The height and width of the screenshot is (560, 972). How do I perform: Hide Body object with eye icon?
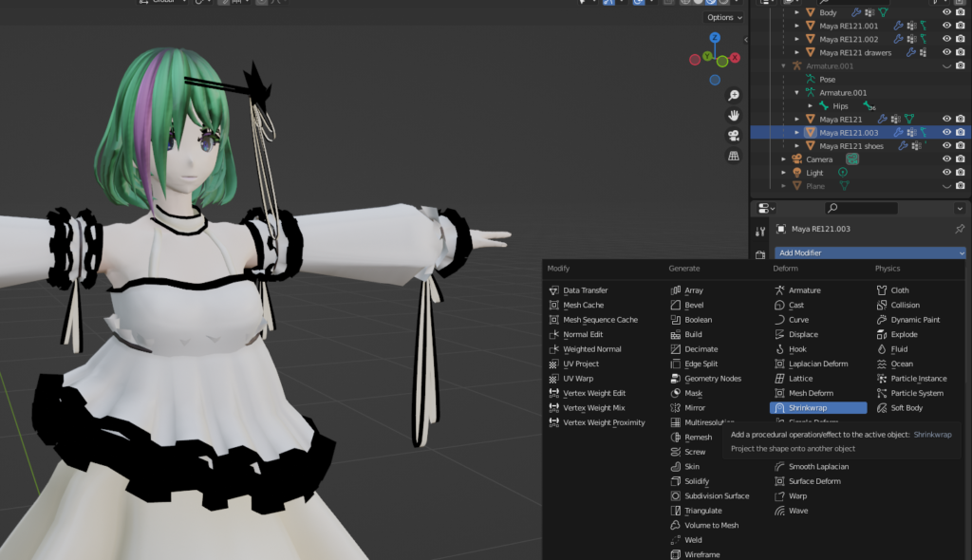click(x=946, y=12)
